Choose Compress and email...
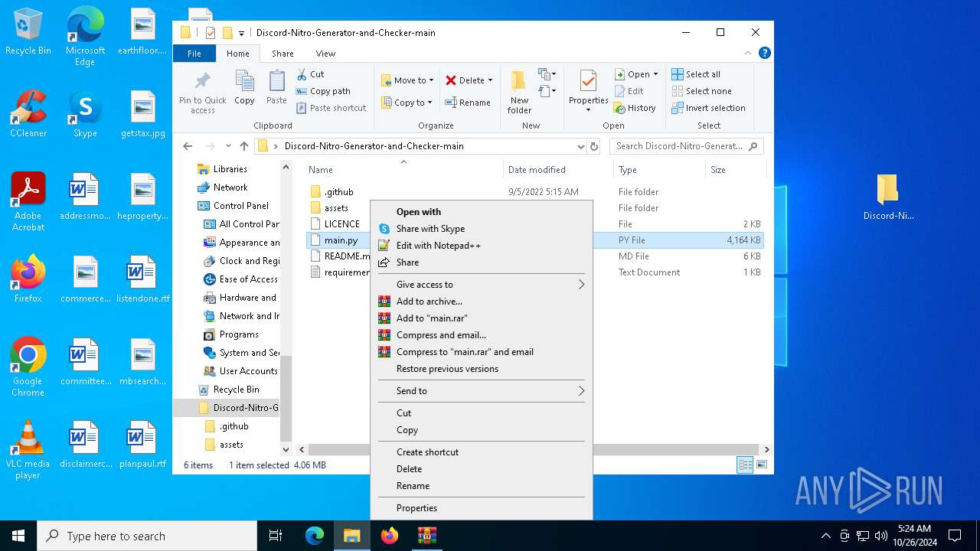This screenshot has width=980, height=551. point(481,335)
